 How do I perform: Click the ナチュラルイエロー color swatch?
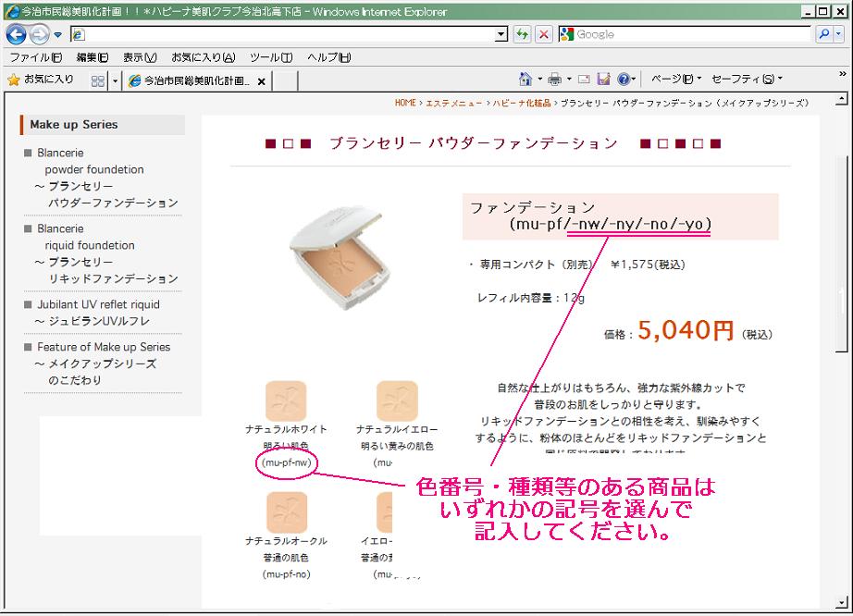(397, 401)
